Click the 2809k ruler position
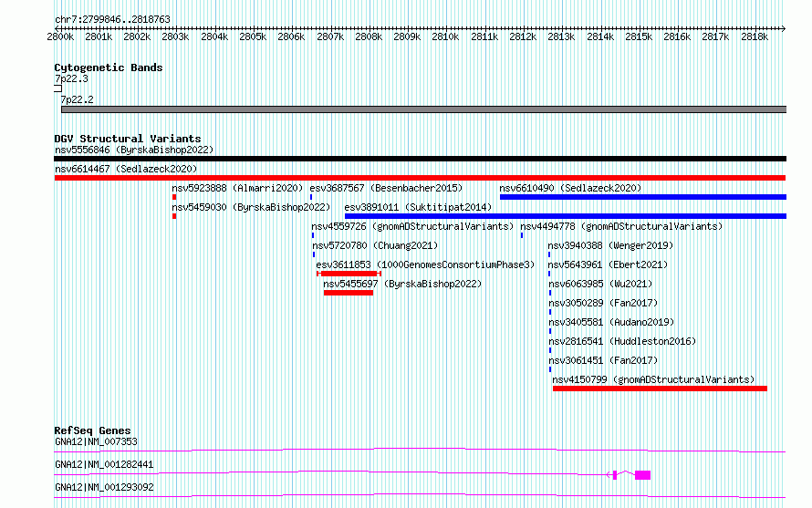Screen dimensions: 812x508 tap(407, 36)
